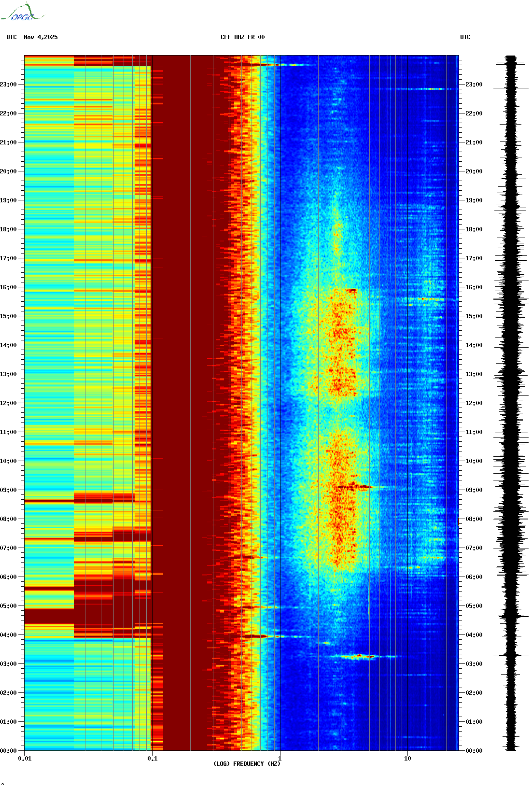Click the 16:00 label on the right time axis
Image resolution: width=532 pixels, height=789 pixels.
(x=474, y=287)
